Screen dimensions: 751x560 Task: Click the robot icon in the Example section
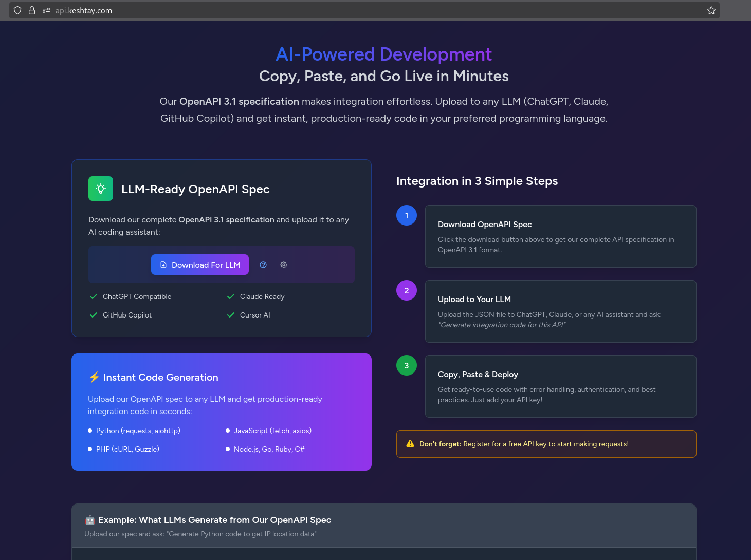click(x=89, y=520)
